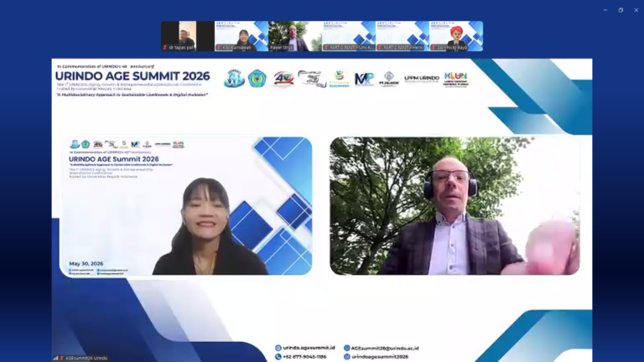Select Kiki Kurniawati's video thumbnail
This screenshot has height=362, width=644.
click(241, 36)
